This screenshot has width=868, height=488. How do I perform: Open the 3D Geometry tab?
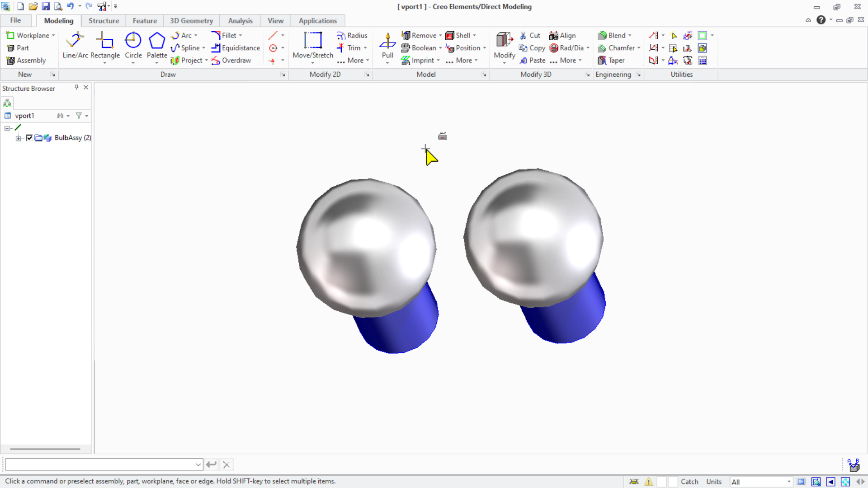tap(191, 21)
